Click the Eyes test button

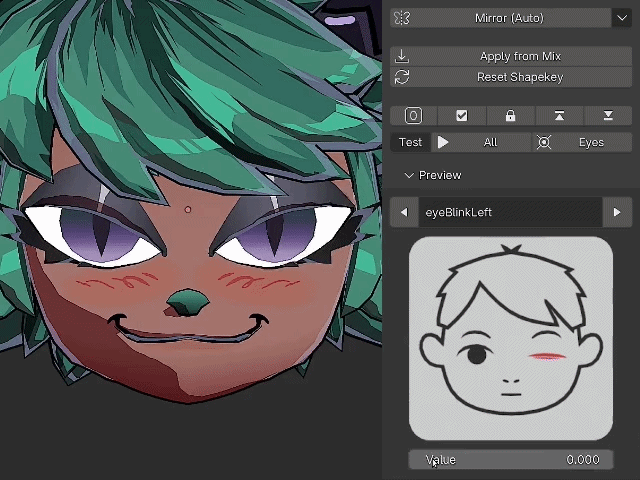(x=582, y=142)
